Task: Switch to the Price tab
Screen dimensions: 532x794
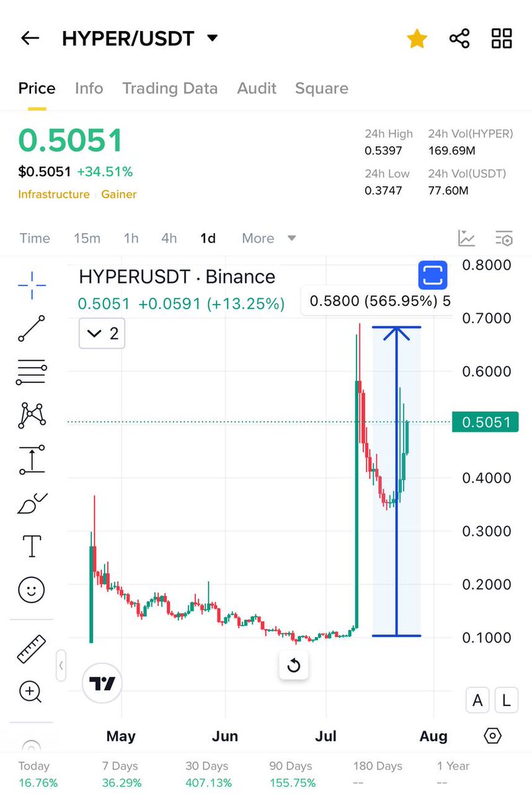Action: (x=37, y=88)
